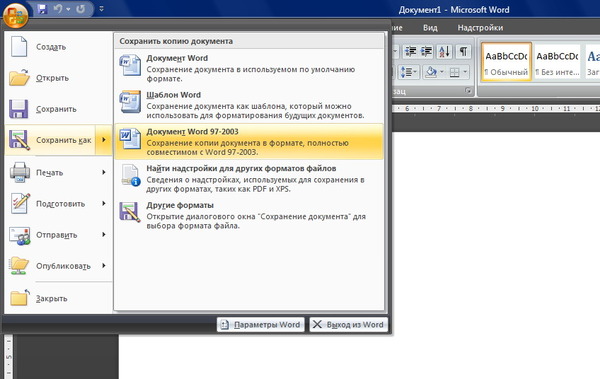Click the Decrease Indent icon
Screen dimensions: 600x379
tap(411, 51)
